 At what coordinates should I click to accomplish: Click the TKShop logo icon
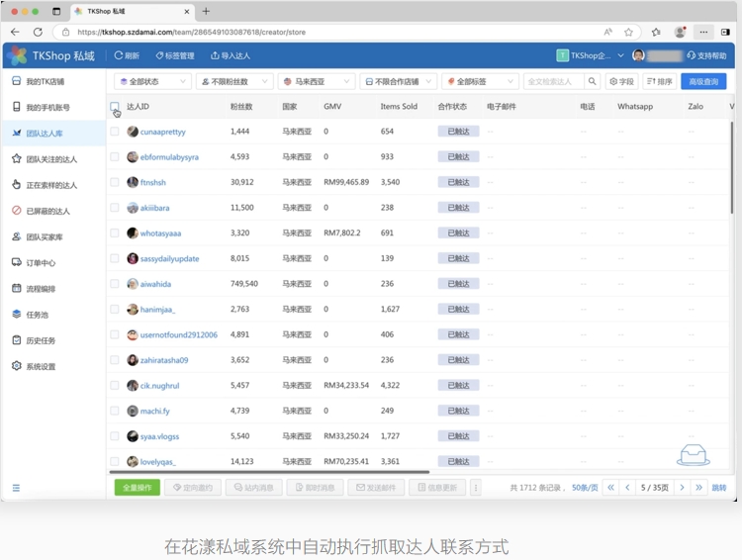click(18, 55)
